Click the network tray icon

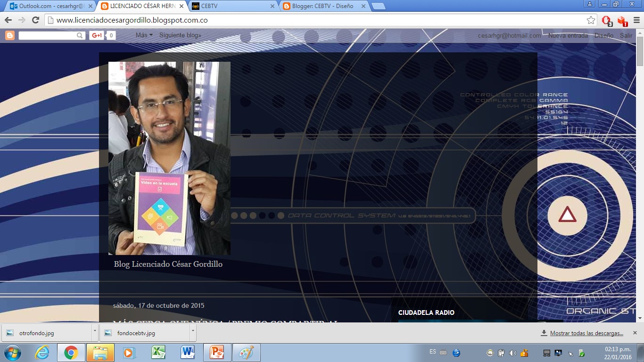(558, 353)
